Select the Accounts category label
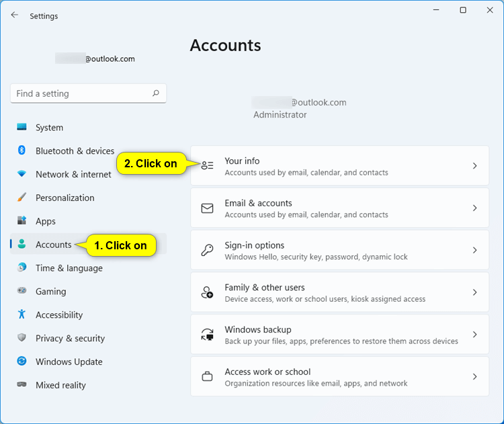504x424 pixels. (53, 245)
